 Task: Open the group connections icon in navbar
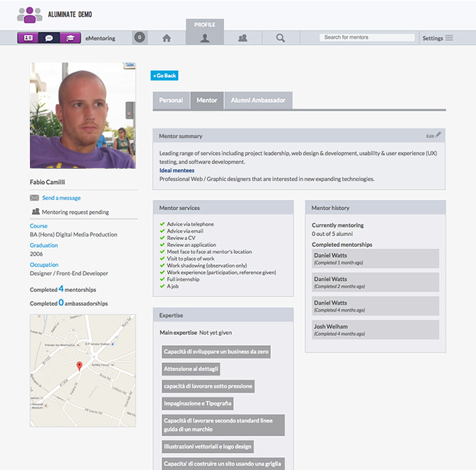point(242,38)
